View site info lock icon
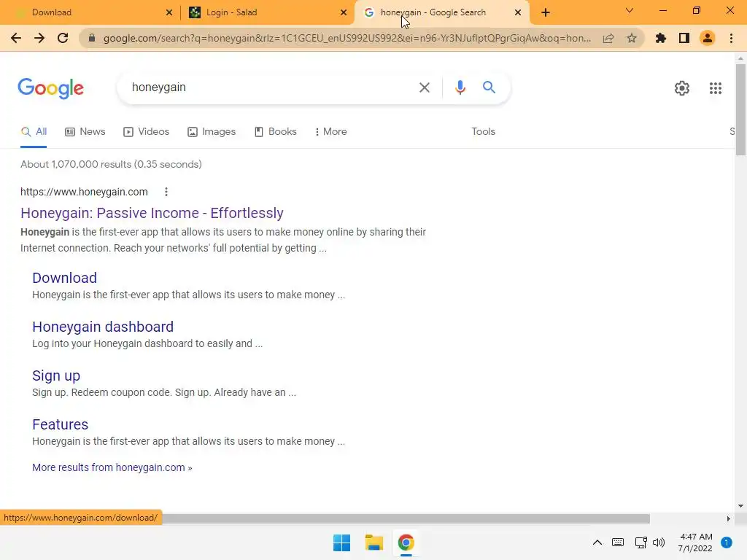 (x=92, y=38)
